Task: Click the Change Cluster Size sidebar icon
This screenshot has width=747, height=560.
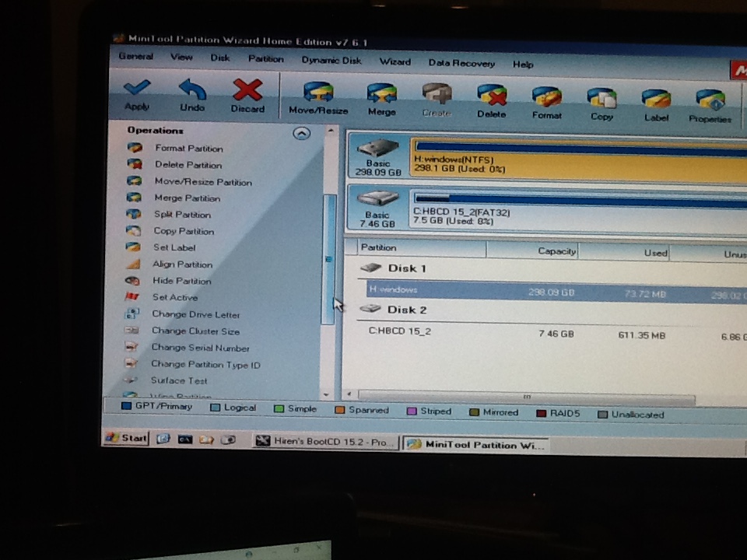Action: tap(132, 330)
